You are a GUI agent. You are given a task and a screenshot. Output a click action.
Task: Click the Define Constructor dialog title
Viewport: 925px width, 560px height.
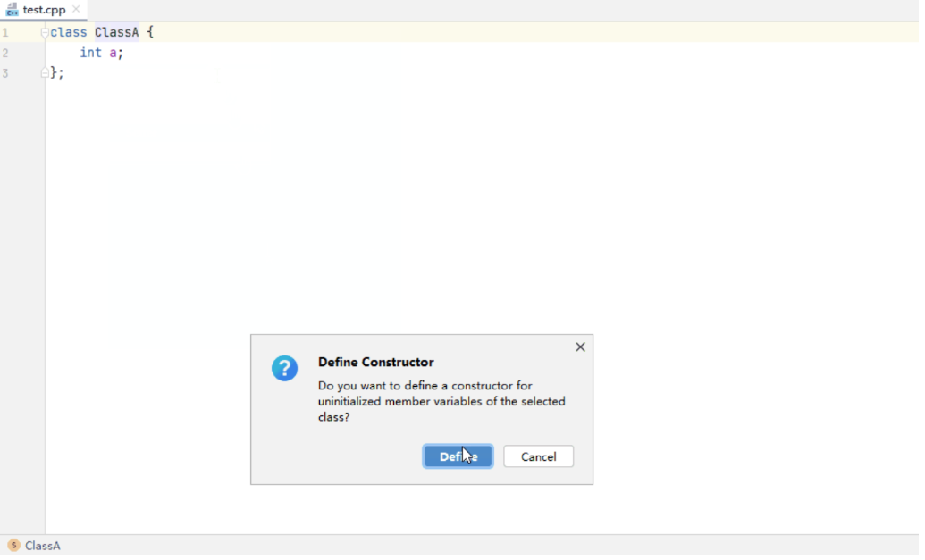click(375, 363)
